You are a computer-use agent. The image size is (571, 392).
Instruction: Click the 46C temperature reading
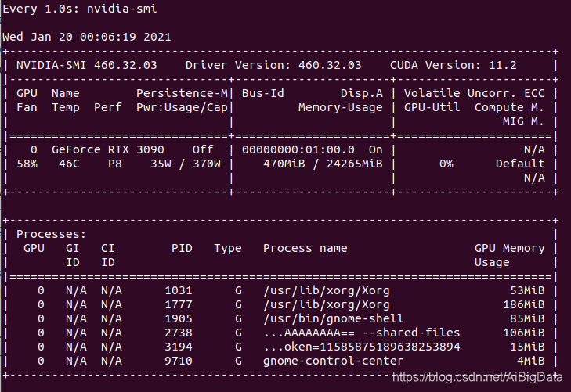[69, 164]
